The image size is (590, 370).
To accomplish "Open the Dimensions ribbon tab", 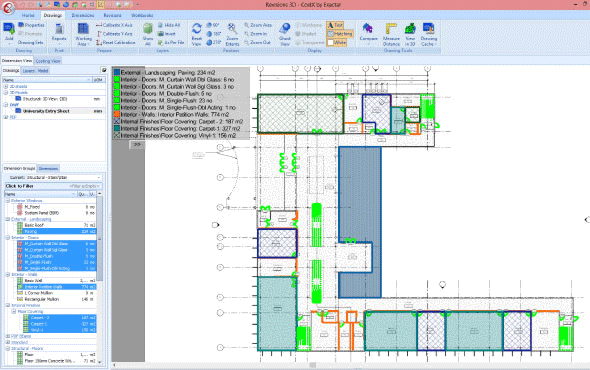I will click(x=83, y=15).
